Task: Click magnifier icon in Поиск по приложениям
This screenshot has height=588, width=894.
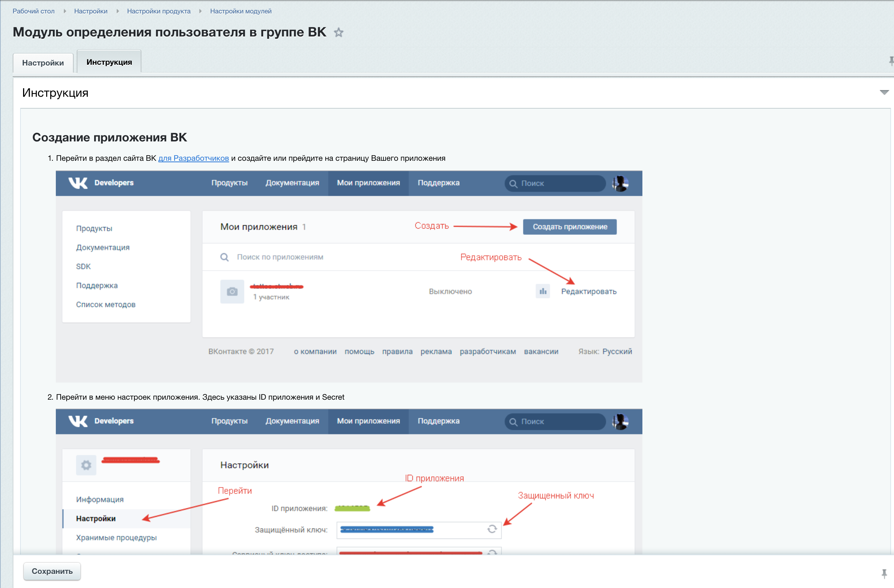Action: click(224, 257)
